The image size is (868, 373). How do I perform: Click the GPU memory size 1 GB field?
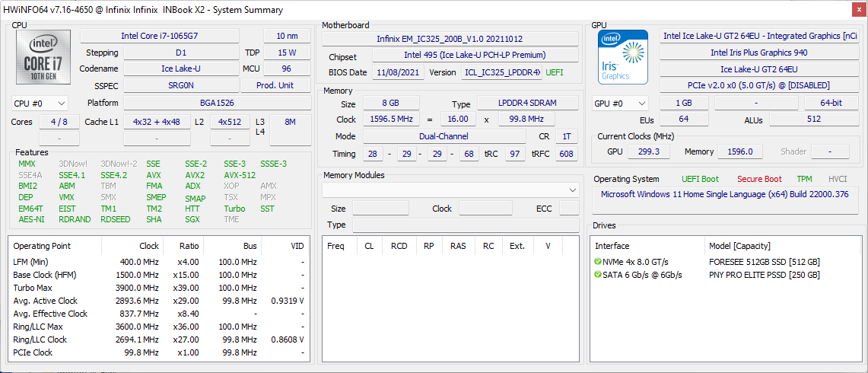[x=684, y=103]
